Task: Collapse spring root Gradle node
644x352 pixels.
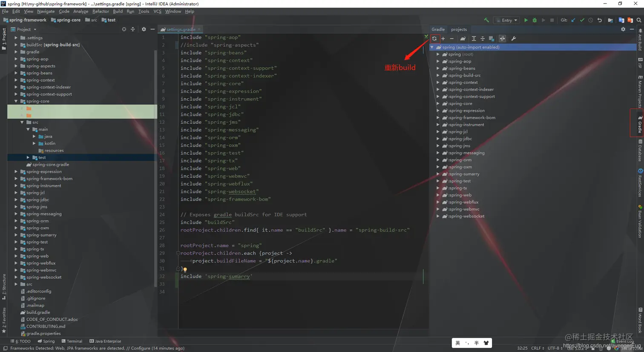Action: coord(432,47)
